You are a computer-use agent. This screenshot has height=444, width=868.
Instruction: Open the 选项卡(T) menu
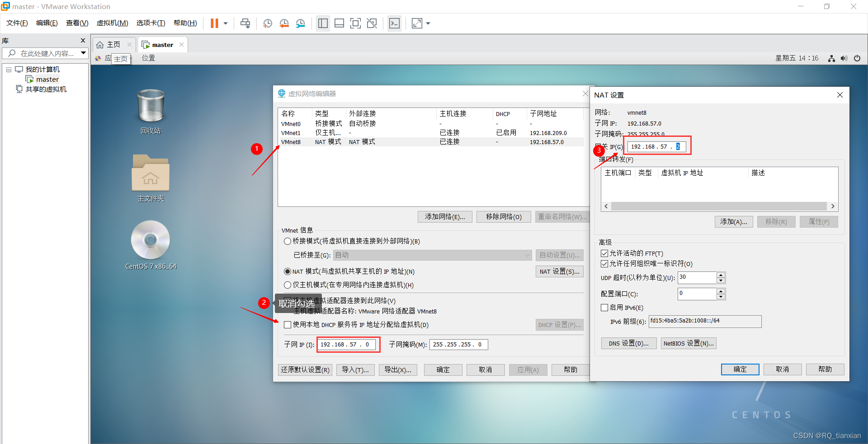(x=151, y=23)
